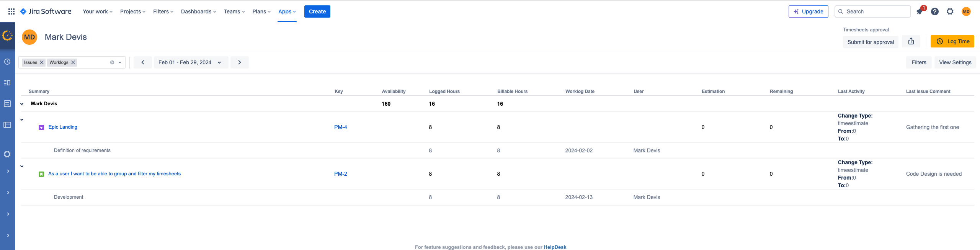The width and height of the screenshot is (980, 250).
Task: Open the Jira settings gear
Action: [x=950, y=11]
